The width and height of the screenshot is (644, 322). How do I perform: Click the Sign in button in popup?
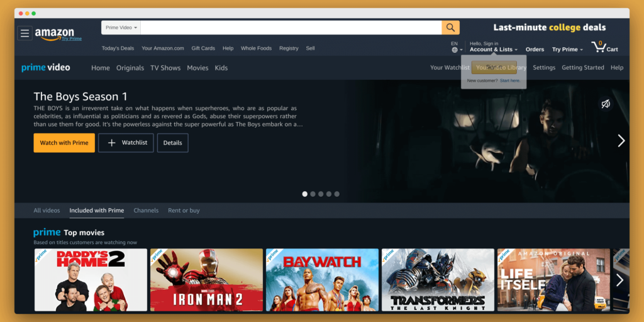494,67
